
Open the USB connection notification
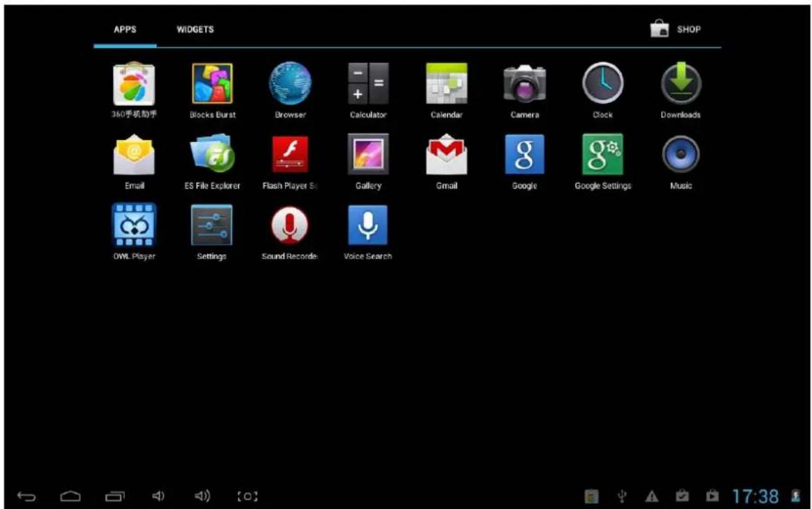click(622, 496)
